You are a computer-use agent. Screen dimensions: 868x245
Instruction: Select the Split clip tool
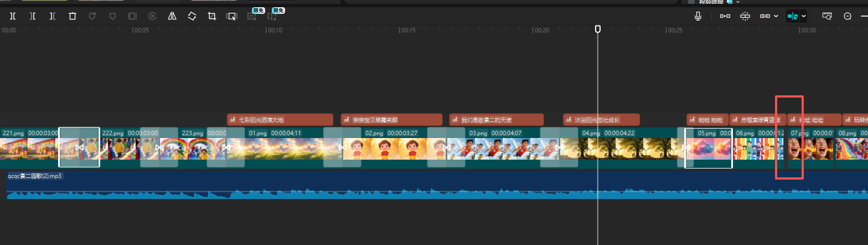[12, 16]
